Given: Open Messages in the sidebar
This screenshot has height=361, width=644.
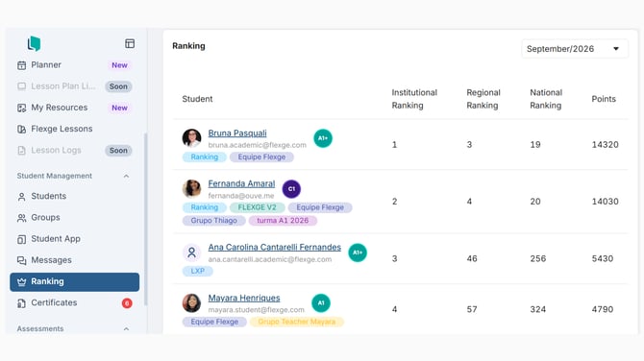Looking at the screenshot, I should coord(74,260).
